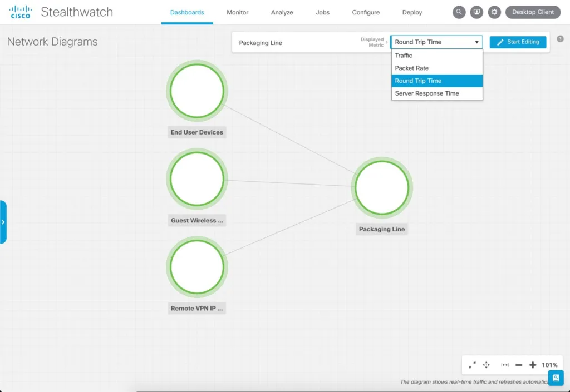This screenshot has height=392, width=570.
Task: Open the blue contact card icon
Action: click(x=556, y=378)
